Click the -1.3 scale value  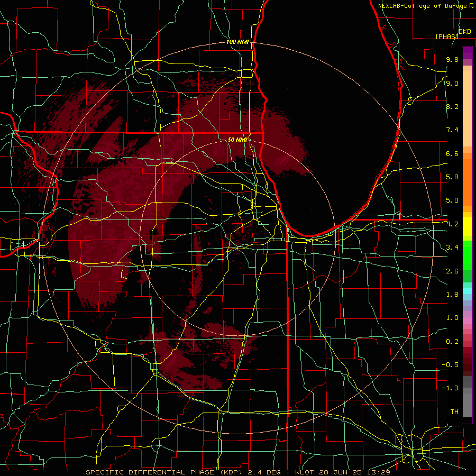(450, 388)
